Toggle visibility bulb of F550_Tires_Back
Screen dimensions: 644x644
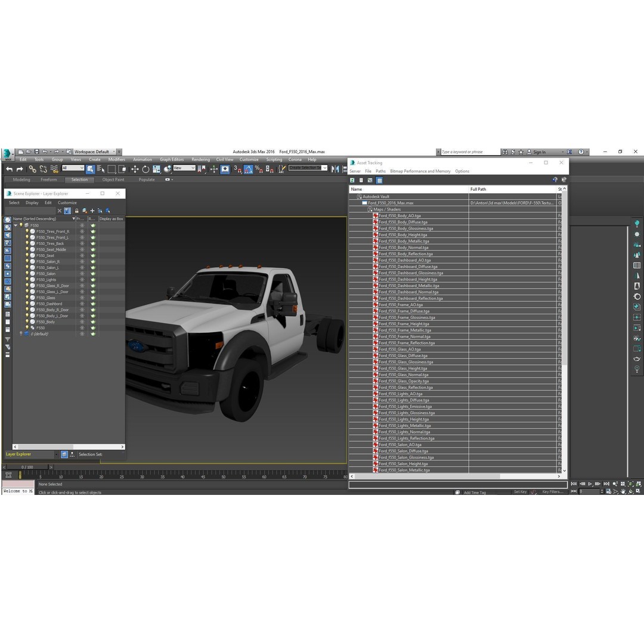click(27, 243)
